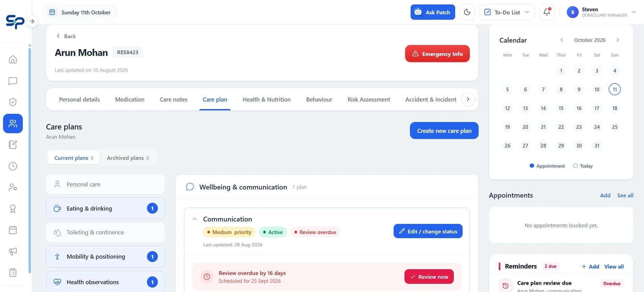The height and width of the screenshot is (292, 644).
Task: Click the 2 due reminders badge
Action: click(550, 266)
